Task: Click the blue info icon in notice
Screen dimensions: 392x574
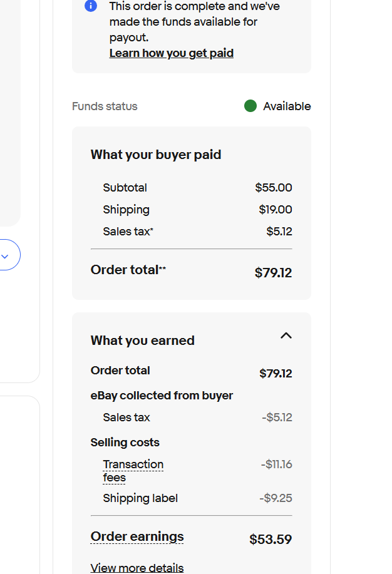Action: point(91,6)
